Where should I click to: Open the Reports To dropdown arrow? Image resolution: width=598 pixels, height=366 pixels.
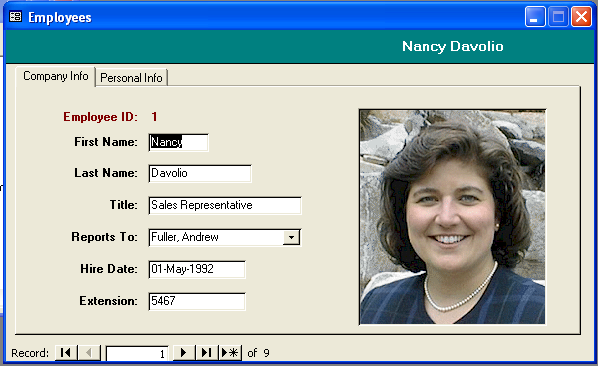291,237
